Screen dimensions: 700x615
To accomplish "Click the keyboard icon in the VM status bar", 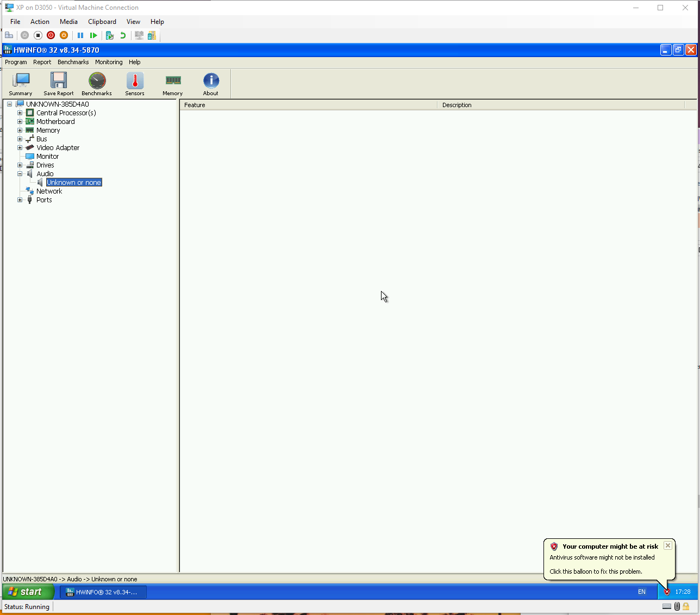I will coord(667,606).
